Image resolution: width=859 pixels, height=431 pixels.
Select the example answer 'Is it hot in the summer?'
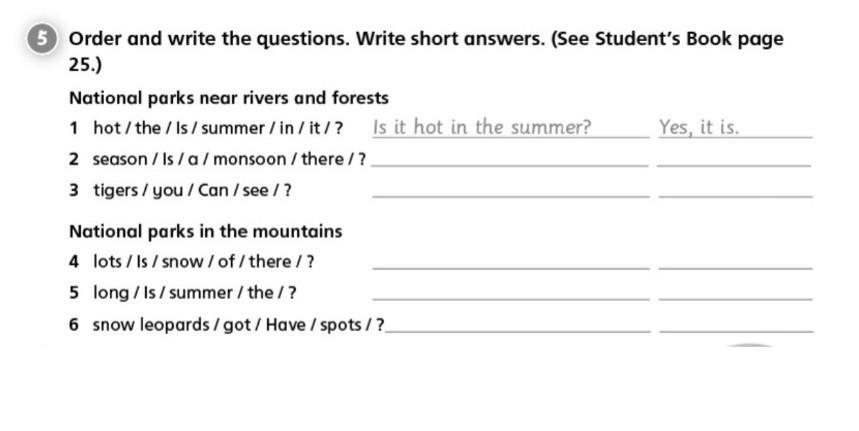[482, 127]
